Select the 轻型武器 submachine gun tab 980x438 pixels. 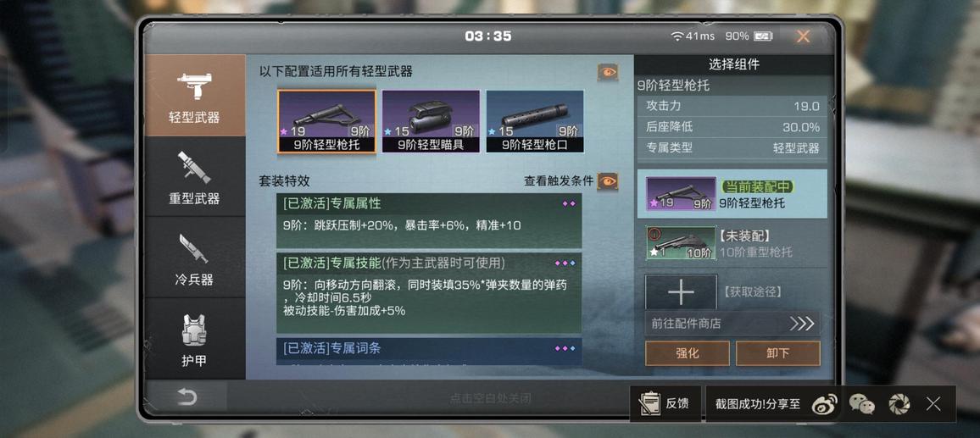tap(194, 96)
